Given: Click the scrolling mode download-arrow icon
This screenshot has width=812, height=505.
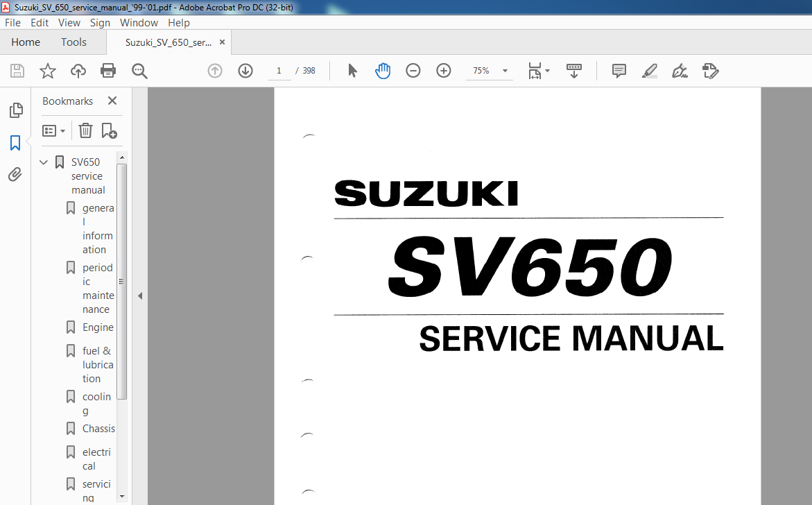Looking at the screenshot, I should 573,71.
